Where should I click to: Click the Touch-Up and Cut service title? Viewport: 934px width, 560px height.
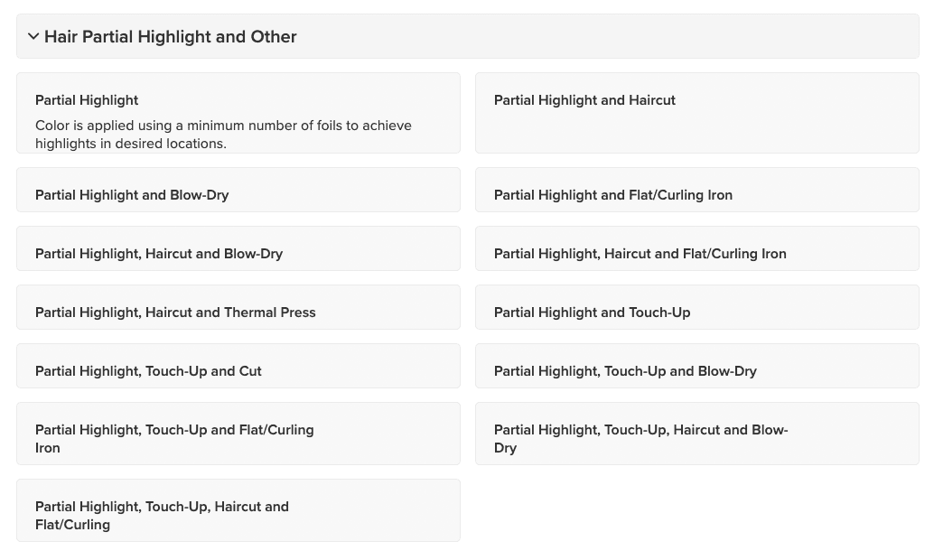pos(148,371)
